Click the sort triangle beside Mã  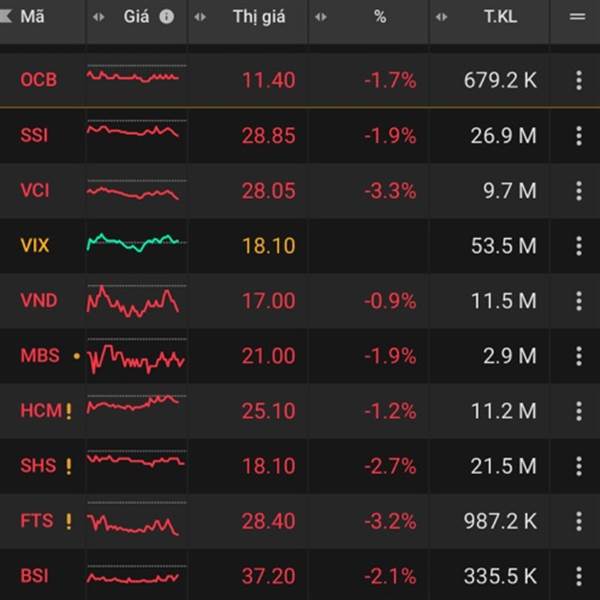[7, 17]
